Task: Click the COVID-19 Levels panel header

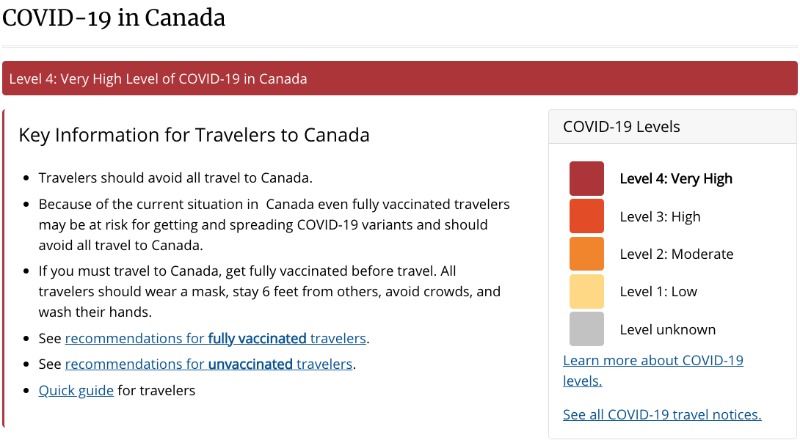Action: [672, 127]
